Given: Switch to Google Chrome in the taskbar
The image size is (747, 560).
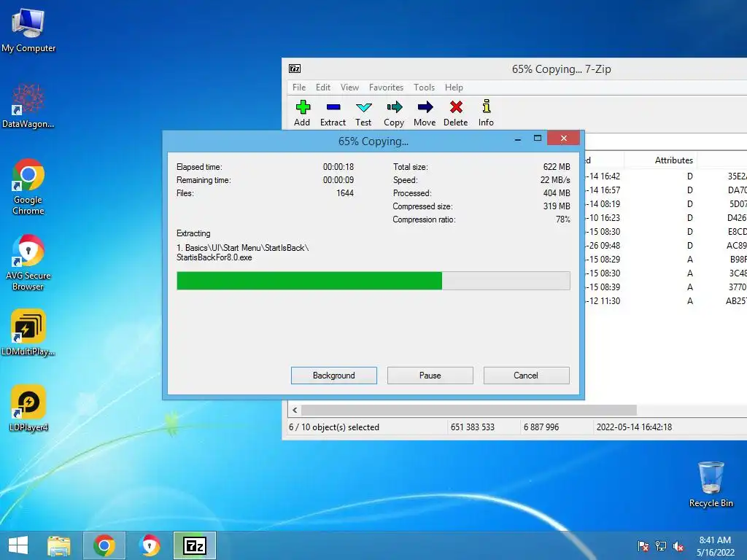Looking at the screenshot, I should pyautogui.click(x=104, y=545).
